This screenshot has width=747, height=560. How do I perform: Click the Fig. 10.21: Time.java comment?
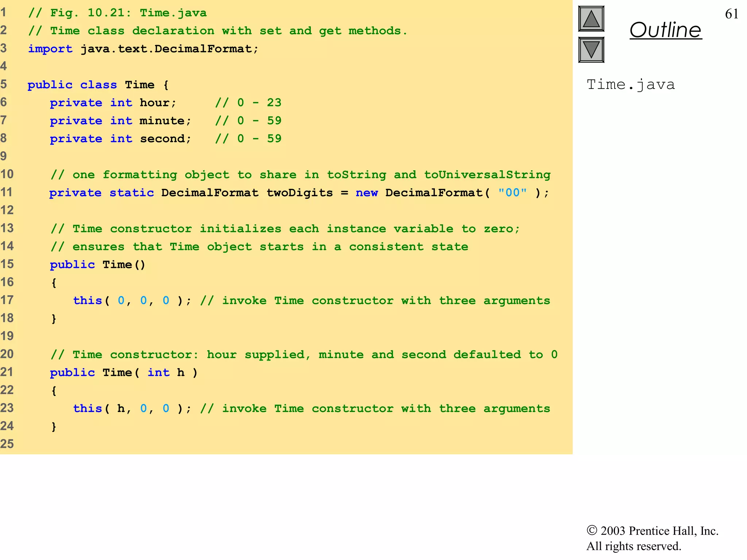click(x=117, y=13)
